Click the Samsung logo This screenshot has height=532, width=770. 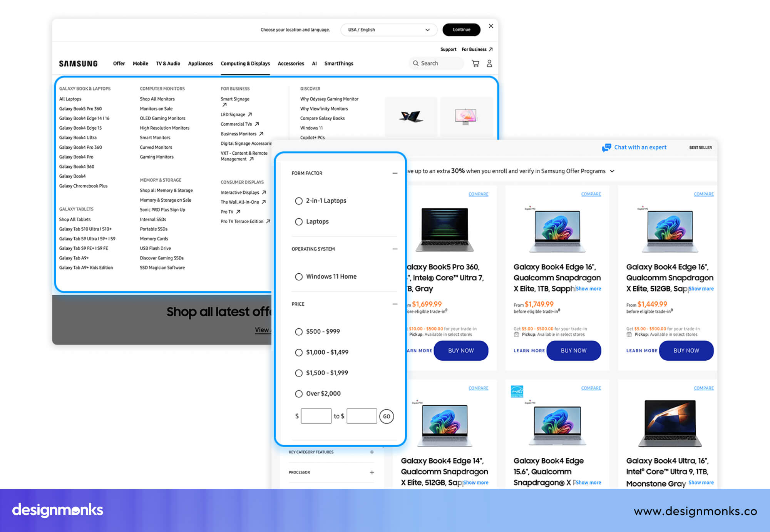78,64
